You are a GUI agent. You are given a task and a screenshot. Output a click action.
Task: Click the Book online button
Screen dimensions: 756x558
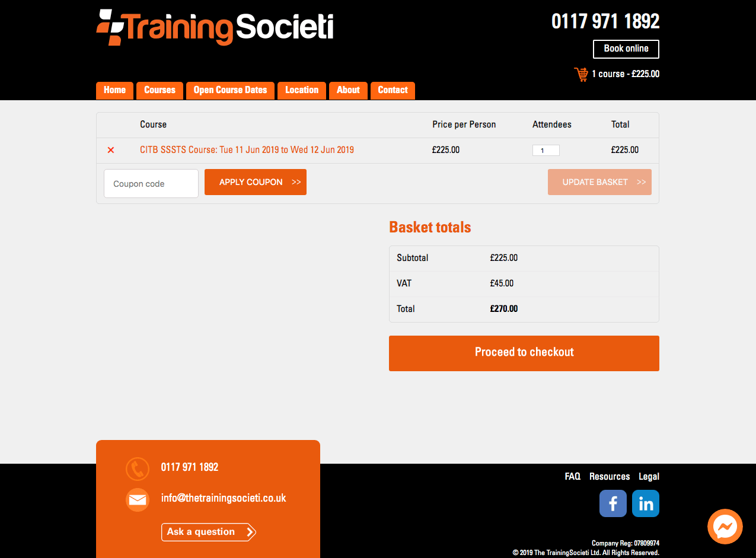pos(626,49)
